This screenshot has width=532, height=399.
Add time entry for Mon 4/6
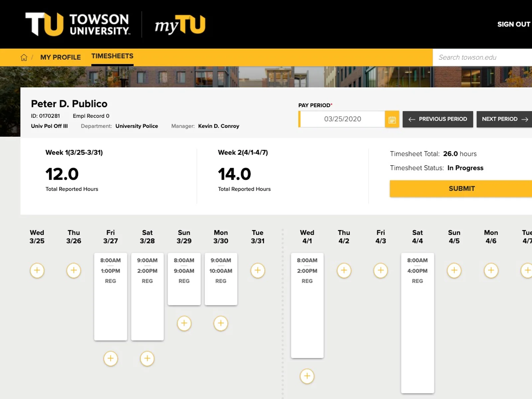491,270
